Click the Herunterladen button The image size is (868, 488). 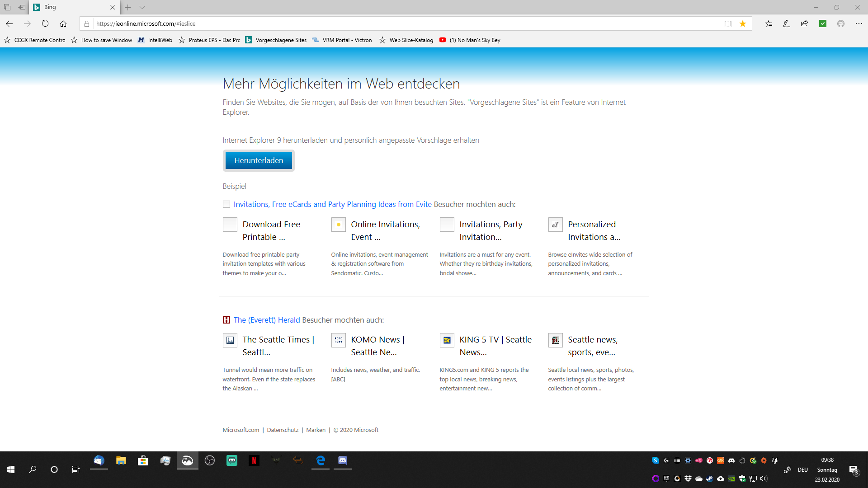(x=259, y=160)
